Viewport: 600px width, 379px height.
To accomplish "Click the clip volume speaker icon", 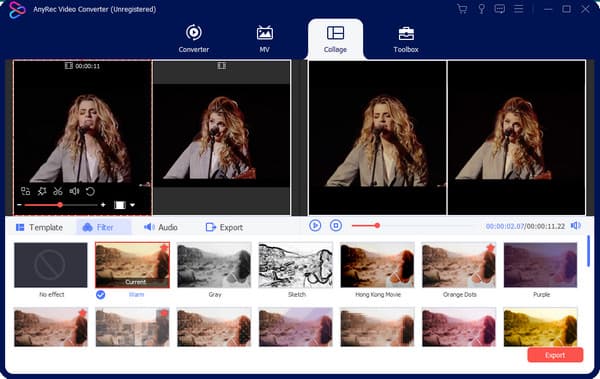I will click(74, 191).
